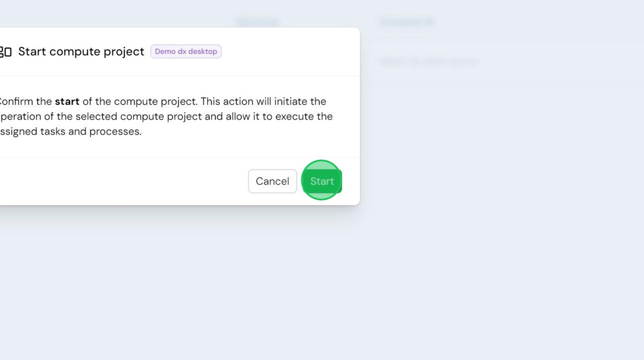Click the Start compute project title
644x360 pixels.
pyautogui.click(x=81, y=51)
